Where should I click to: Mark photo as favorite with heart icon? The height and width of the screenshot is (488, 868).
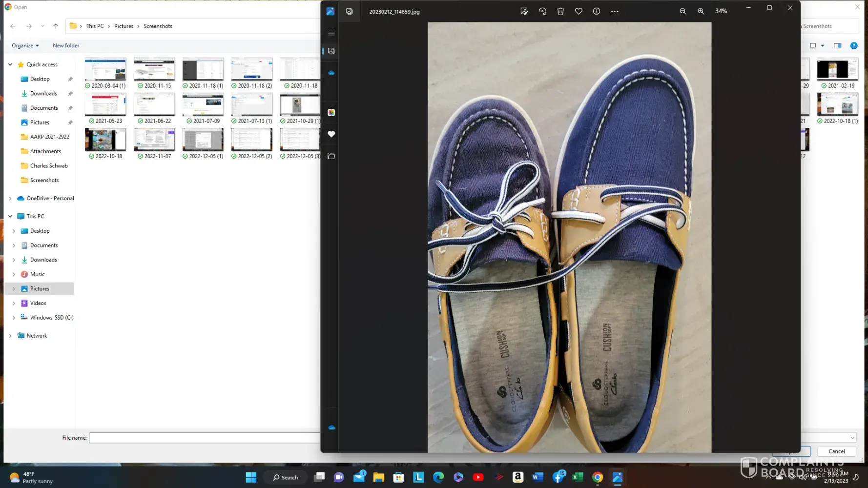click(579, 11)
